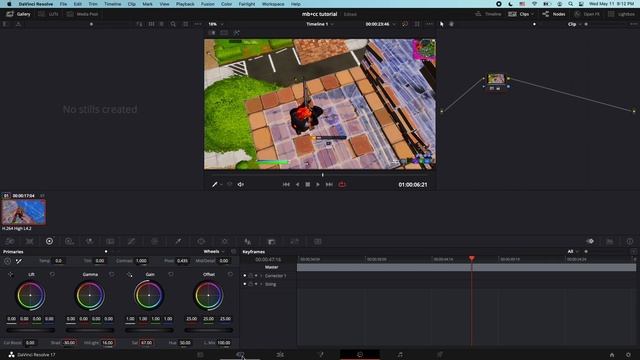Open the Workspace menu

point(273,4)
